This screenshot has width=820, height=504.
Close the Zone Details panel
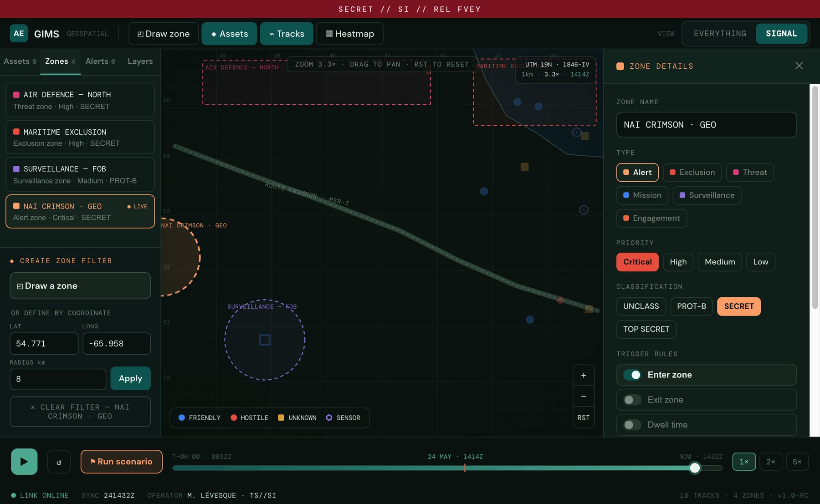point(799,66)
